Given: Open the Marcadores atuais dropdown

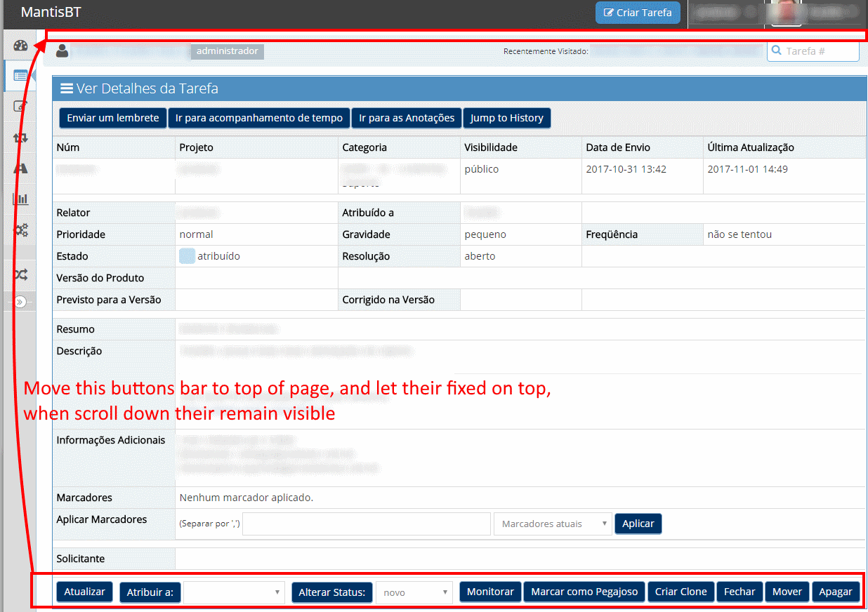Looking at the screenshot, I should [x=553, y=524].
